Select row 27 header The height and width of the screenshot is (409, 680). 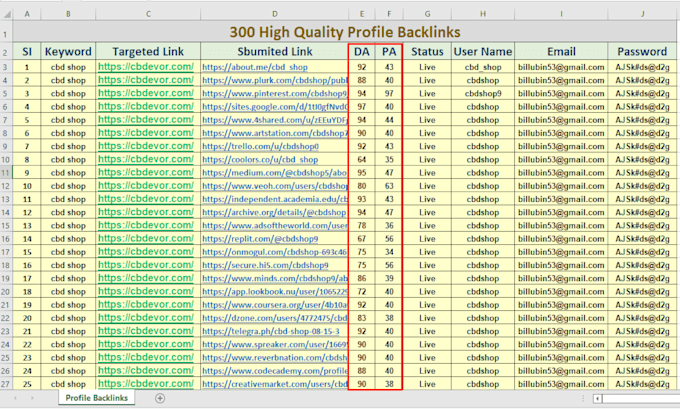pos(6,384)
